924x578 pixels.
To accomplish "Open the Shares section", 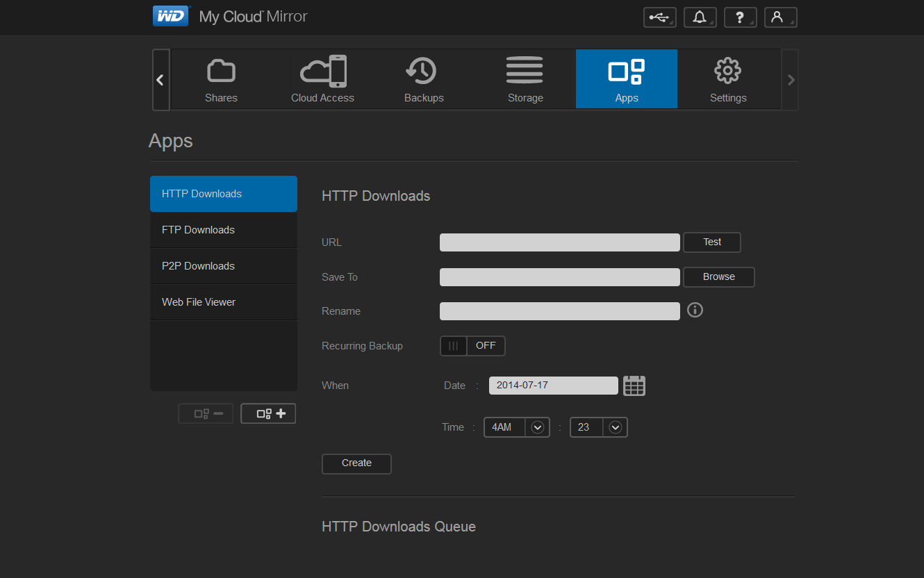I will tap(221, 79).
